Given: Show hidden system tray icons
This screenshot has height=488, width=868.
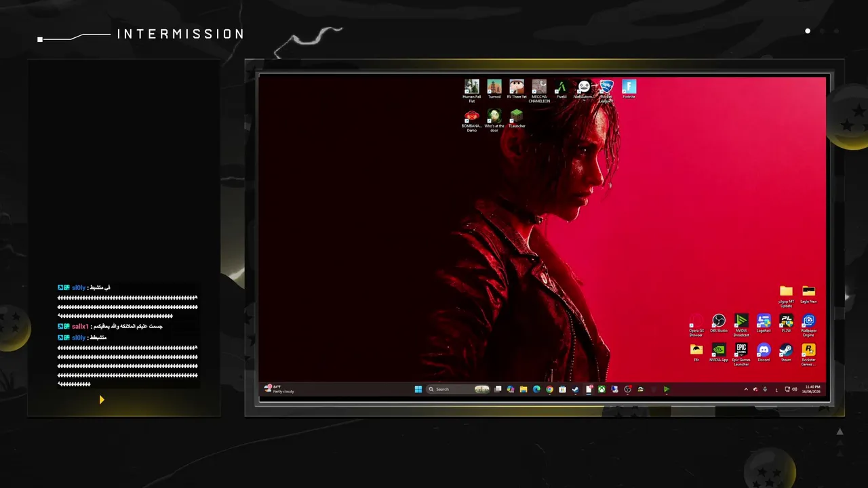Looking at the screenshot, I should tap(746, 389).
